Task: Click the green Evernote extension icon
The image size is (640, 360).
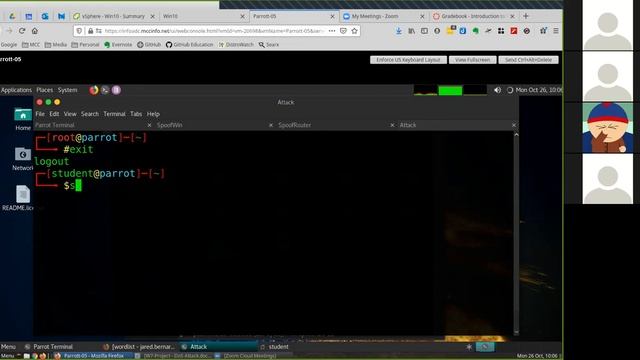Action: click(x=476, y=31)
